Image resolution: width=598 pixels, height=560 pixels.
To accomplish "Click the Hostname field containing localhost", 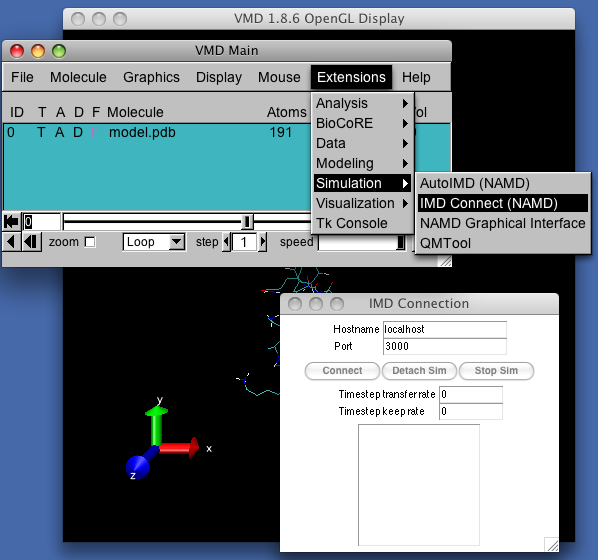I will click(x=445, y=330).
